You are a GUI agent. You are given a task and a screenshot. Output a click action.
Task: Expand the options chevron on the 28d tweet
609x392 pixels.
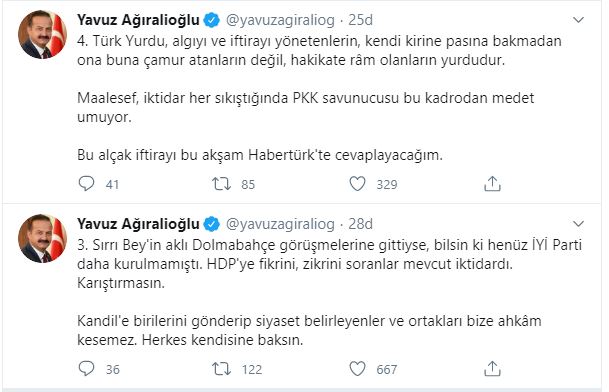pos(578,224)
